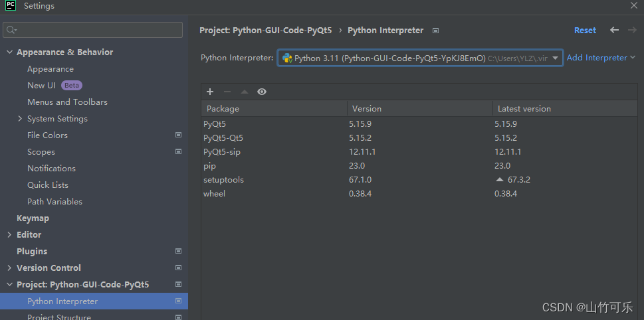Open the New UI settings page
Screen dimensions: 644x320
(x=41, y=86)
